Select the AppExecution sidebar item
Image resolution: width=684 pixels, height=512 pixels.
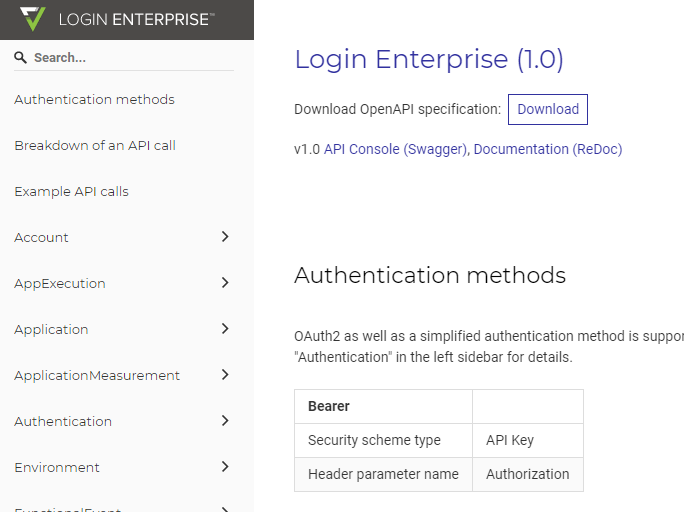tap(60, 283)
